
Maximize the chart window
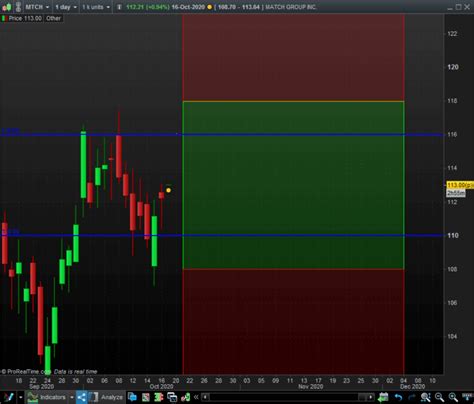458,7
